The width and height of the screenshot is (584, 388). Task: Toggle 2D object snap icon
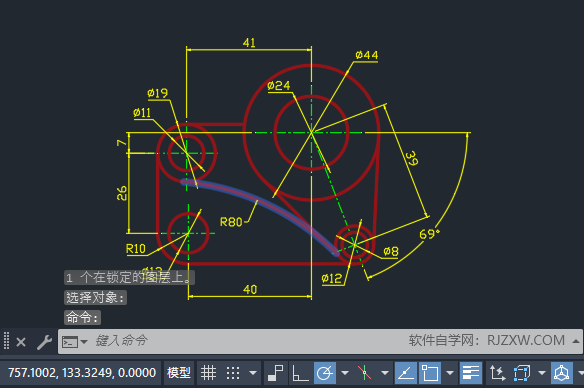430,373
